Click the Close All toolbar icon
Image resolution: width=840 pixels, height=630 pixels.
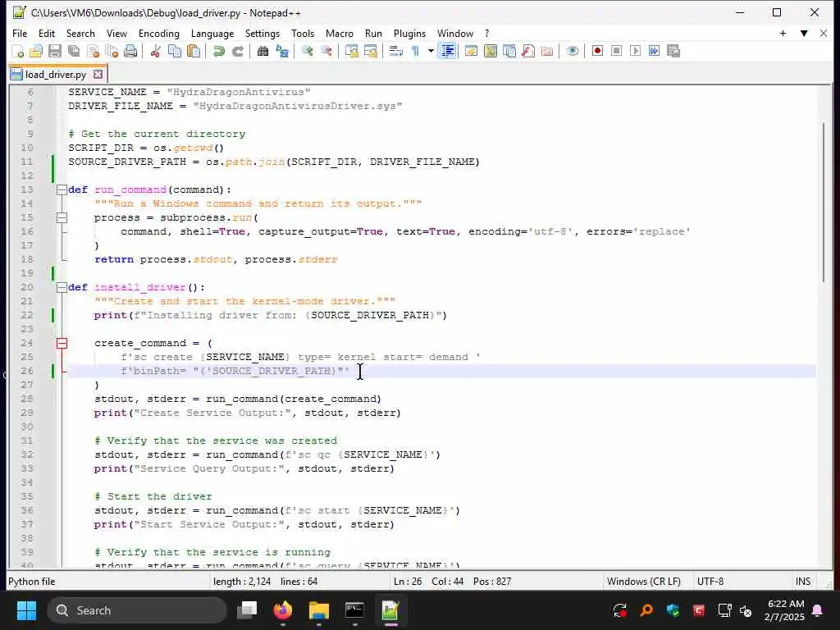point(112,52)
